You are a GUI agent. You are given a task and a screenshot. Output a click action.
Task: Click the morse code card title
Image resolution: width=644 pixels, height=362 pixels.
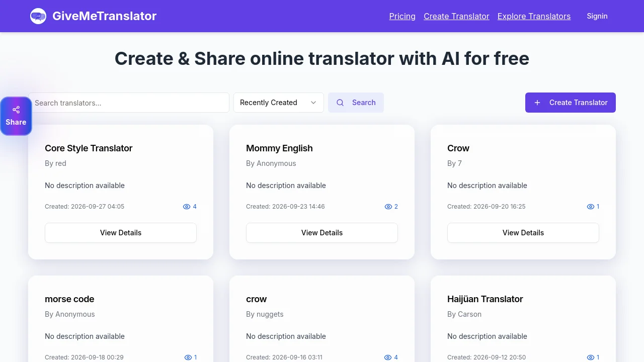coord(69,299)
